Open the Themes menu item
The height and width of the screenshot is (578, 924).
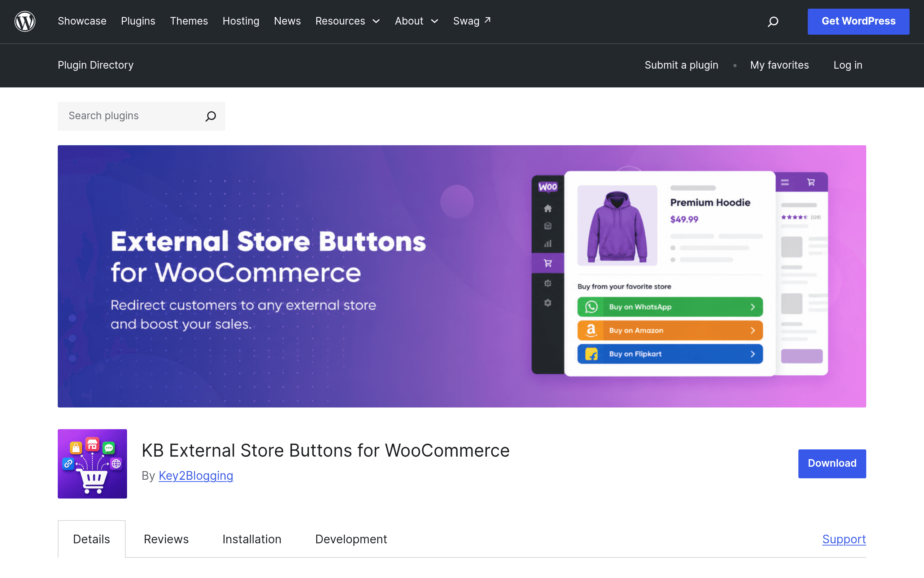[x=189, y=21]
